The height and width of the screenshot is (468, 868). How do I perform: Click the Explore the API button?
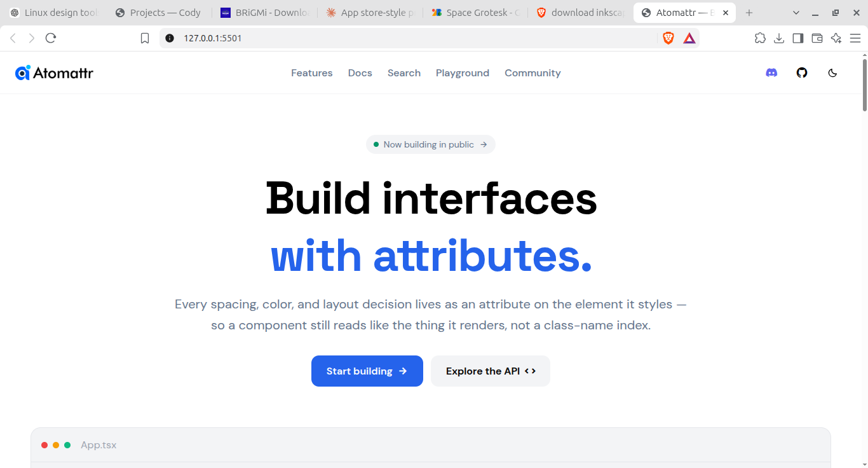pyautogui.click(x=491, y=371)
